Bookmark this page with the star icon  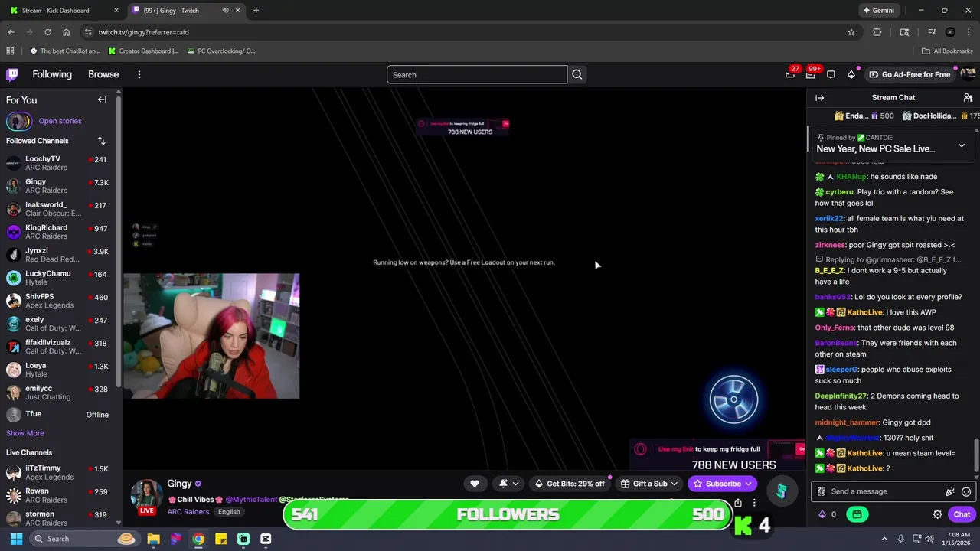851,32
